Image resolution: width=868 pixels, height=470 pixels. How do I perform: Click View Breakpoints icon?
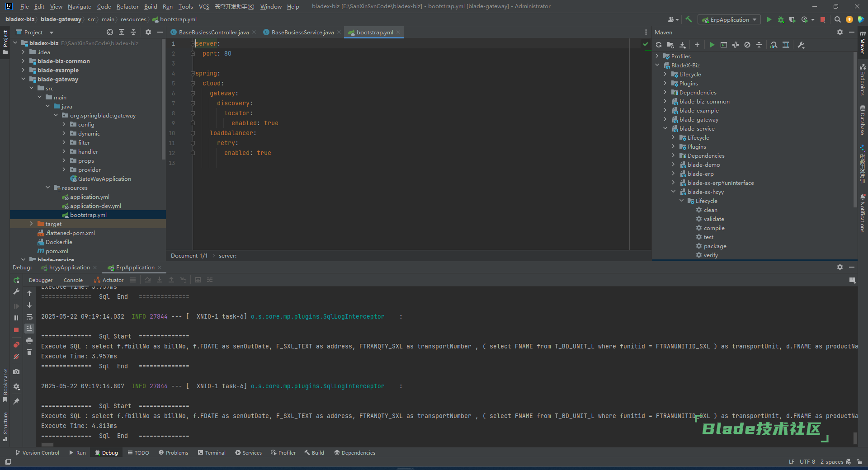pyautogui.click(x=16, y=345)
